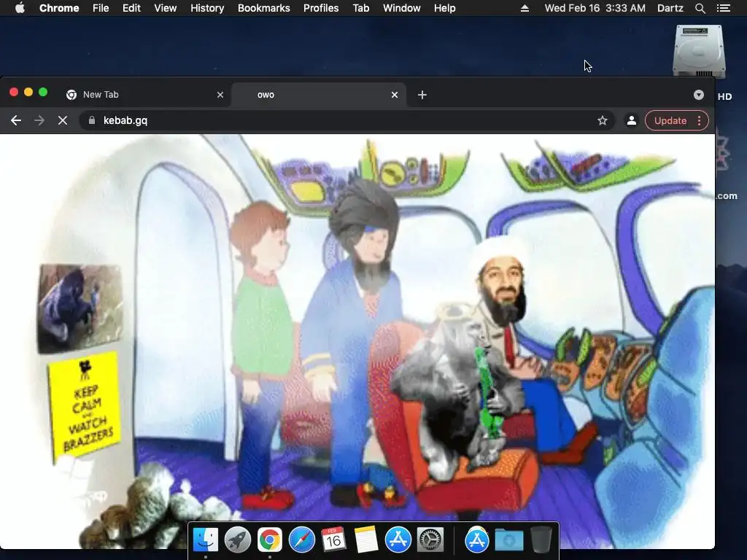
Task: Close the Chrome window with red button
Action: pyautogui.click(x=14, y=93)
